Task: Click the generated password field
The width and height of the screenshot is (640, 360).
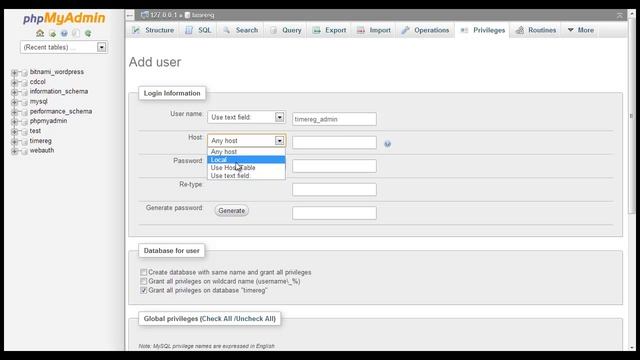Action: 334,213
